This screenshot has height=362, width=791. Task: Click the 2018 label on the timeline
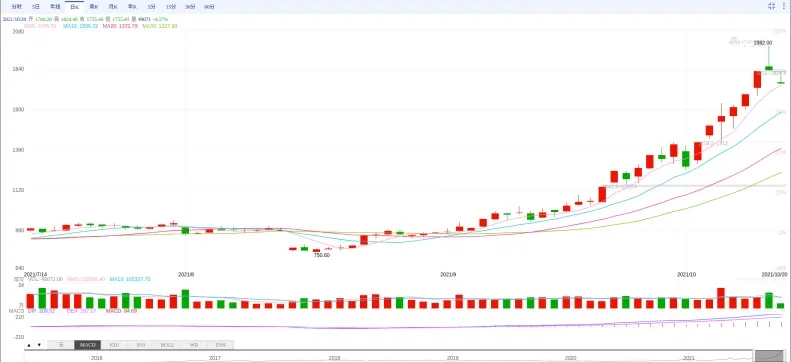334,358
